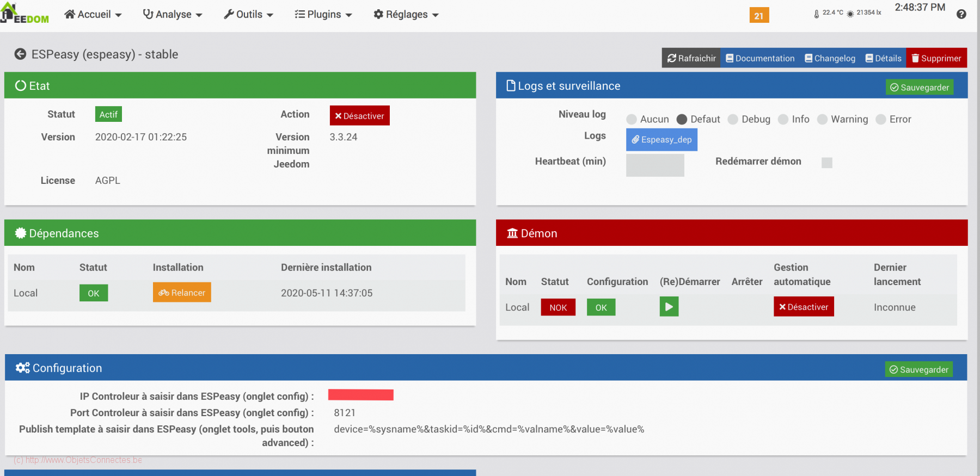Click the thermometer temperature indicator
Viewport: 980px width, 476px height.
click(x=829, y=13)
